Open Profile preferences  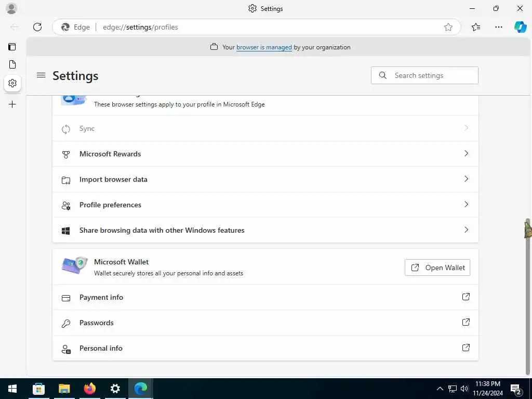[265, 205]
